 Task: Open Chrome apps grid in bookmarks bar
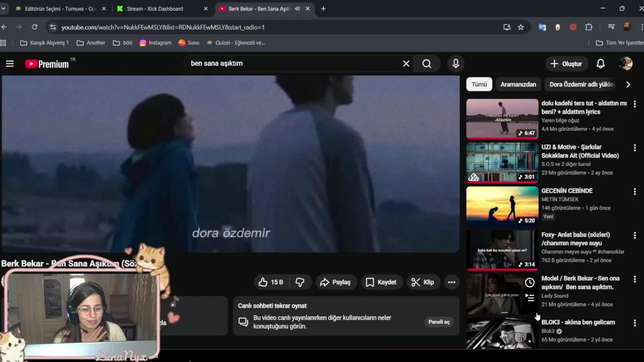[4, 43]
